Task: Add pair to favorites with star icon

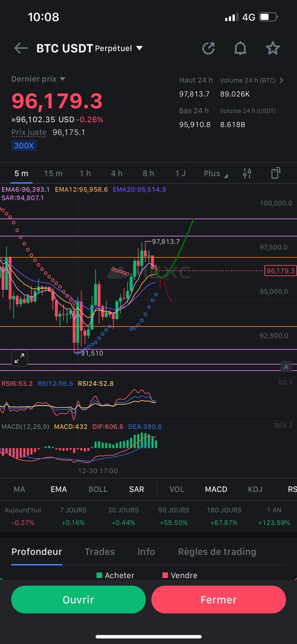Action: (273, 48)
